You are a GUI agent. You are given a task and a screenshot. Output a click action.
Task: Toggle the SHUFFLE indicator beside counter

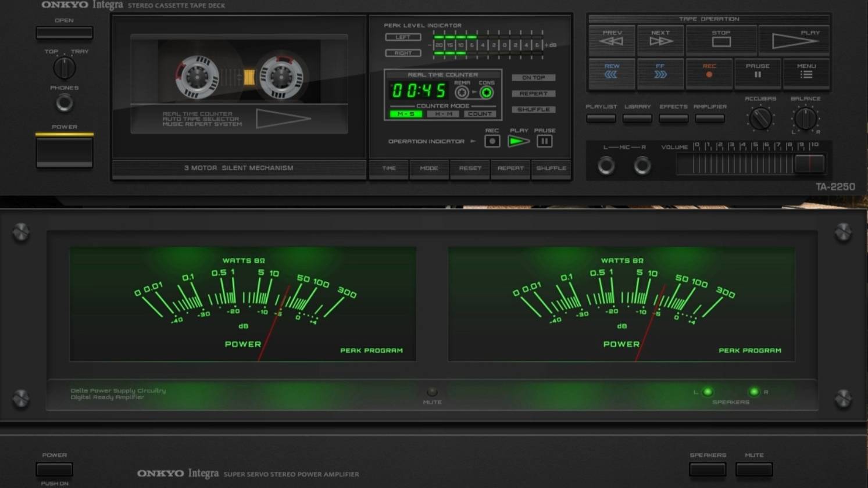pyautogui.click(x=534, y=109)
